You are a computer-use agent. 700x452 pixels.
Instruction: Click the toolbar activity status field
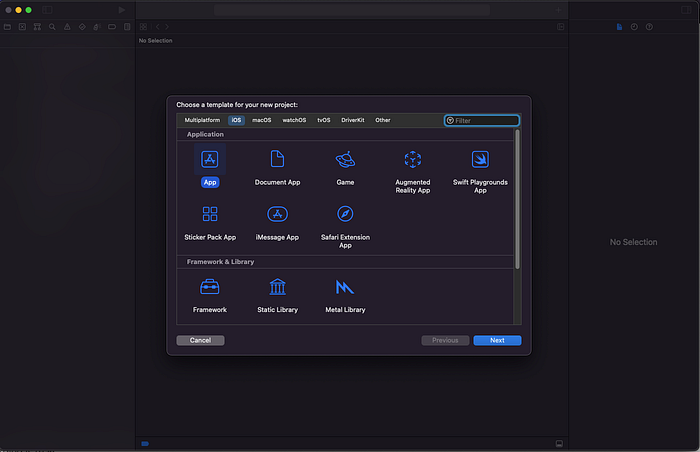[352, 10]
